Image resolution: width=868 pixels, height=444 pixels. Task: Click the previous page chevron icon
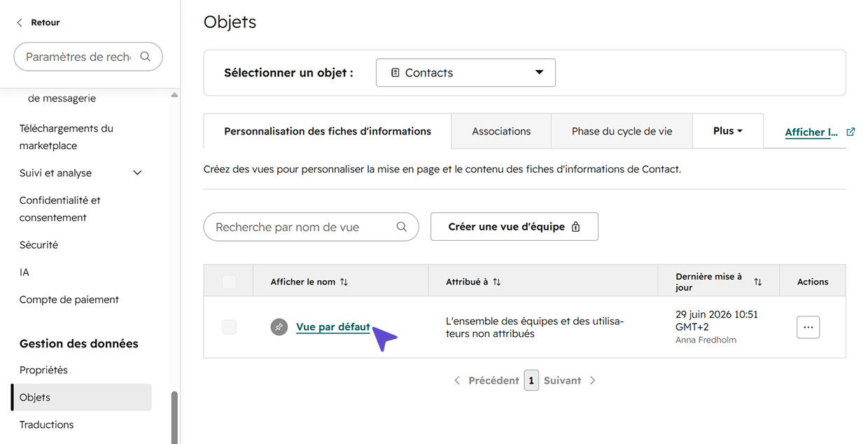[457, 380]
